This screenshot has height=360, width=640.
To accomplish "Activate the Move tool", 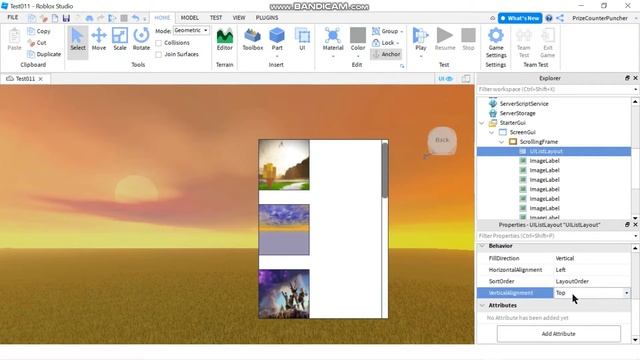I will (x=99, y=40).
